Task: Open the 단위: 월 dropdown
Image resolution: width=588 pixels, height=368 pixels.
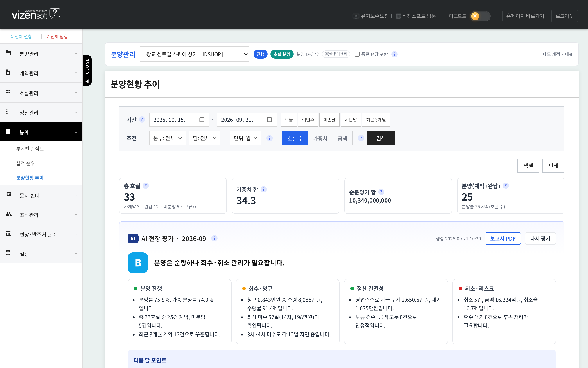Action: (x=245, y=138)
